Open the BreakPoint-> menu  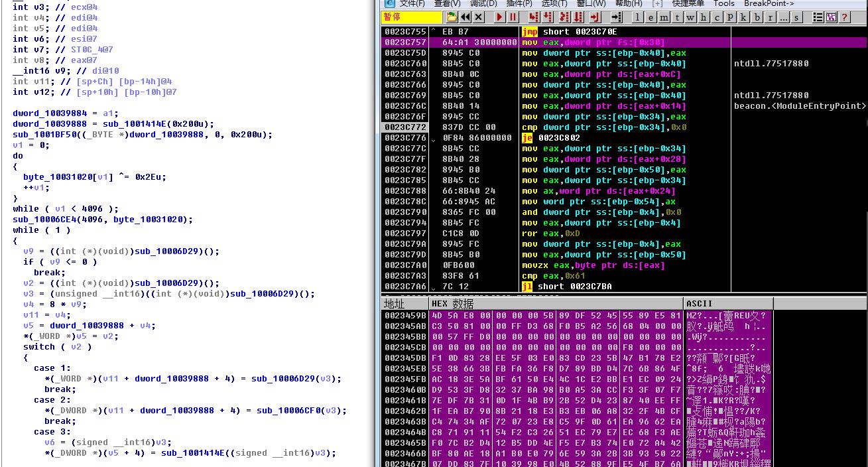pos(769,3)
